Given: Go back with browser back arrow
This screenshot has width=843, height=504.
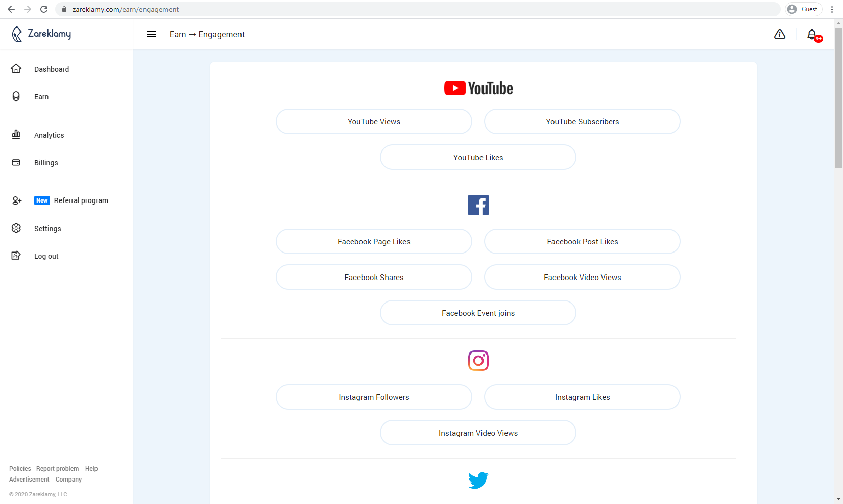Looking at the screenshot, I should (x=11, y=9).
